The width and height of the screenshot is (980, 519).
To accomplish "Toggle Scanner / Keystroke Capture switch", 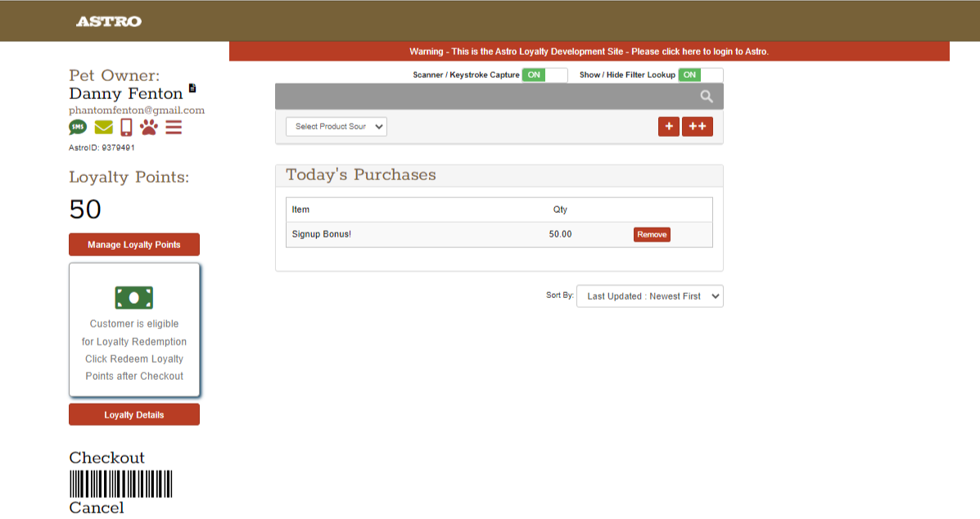I will pyautogui.click(x=544, y=75).
